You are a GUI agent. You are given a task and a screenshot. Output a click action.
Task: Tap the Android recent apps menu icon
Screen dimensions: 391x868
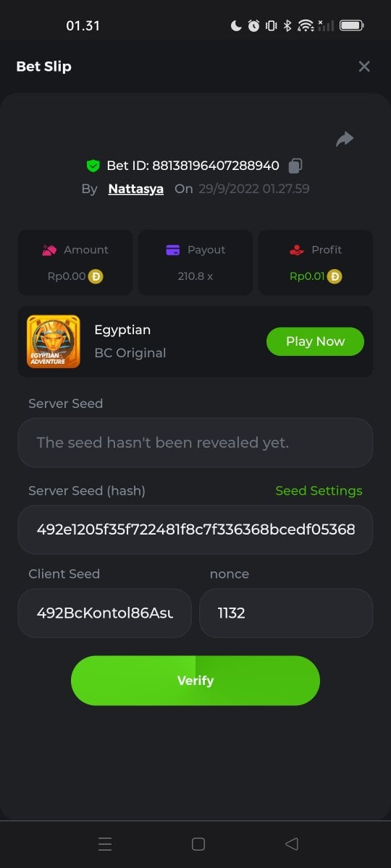pyautogui.click(x=105, y=844)
